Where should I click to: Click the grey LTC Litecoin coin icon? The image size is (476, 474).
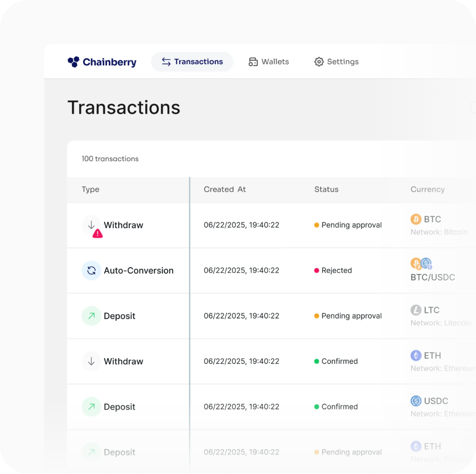click(x=416, y=310)
